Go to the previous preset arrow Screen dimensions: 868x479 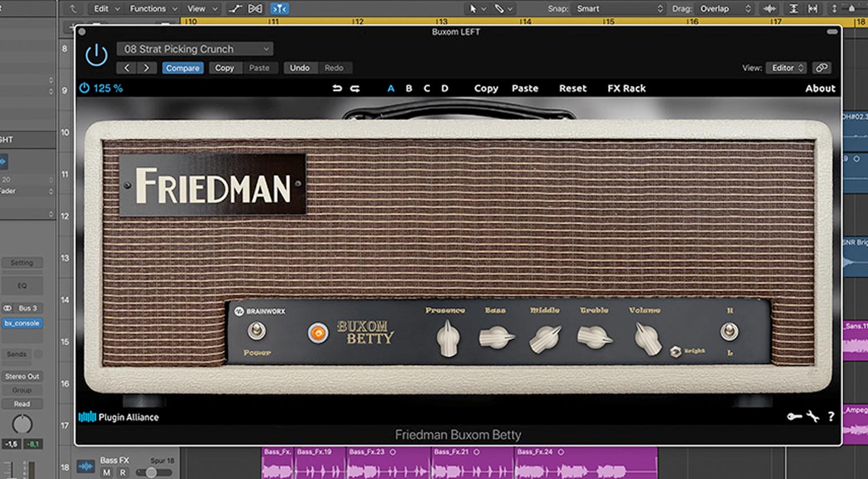coord(127,68)
